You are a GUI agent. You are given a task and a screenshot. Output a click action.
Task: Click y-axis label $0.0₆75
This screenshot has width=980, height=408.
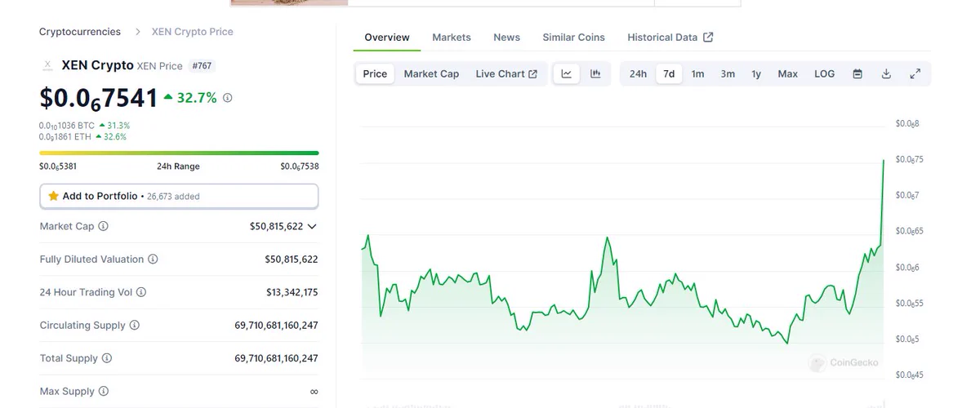click(908, 160)
